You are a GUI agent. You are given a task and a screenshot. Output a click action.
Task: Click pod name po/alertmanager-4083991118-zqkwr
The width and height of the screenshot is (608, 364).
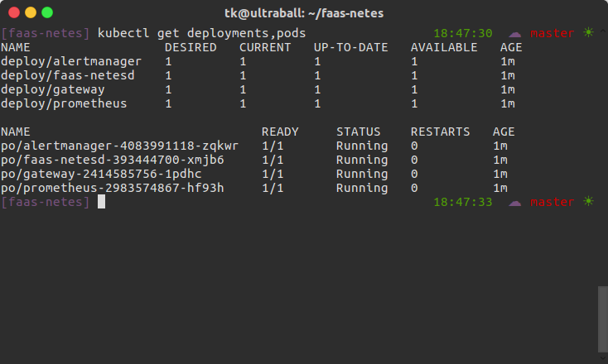(119, 146)
